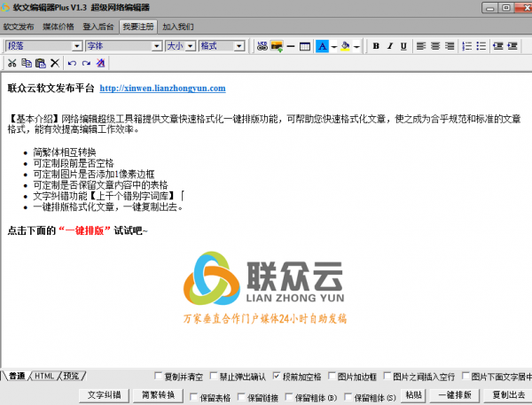
Task: Open the 格式 format dropdown
Action: click(239, 46)
